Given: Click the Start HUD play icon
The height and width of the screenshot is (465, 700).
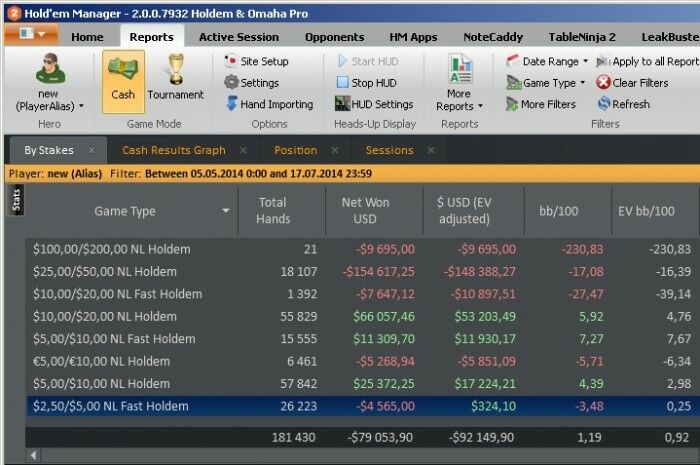Looking at the screenshot, I should 342,61.
